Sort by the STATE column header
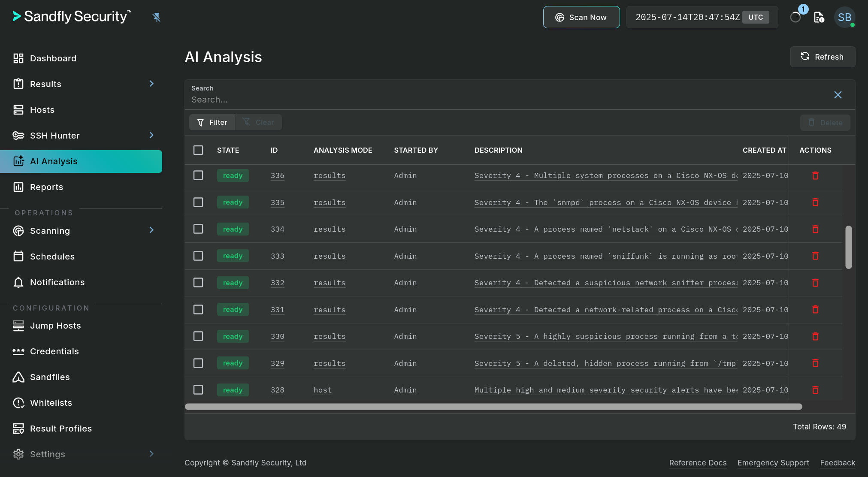Screen dimensions: 868x477 click(228, 150)
